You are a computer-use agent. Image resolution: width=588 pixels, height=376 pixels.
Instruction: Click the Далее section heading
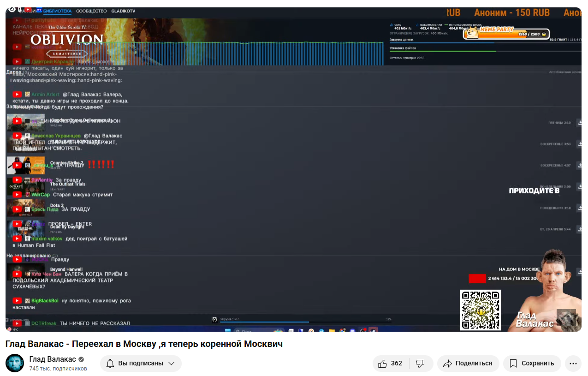(x=14, y=72)
